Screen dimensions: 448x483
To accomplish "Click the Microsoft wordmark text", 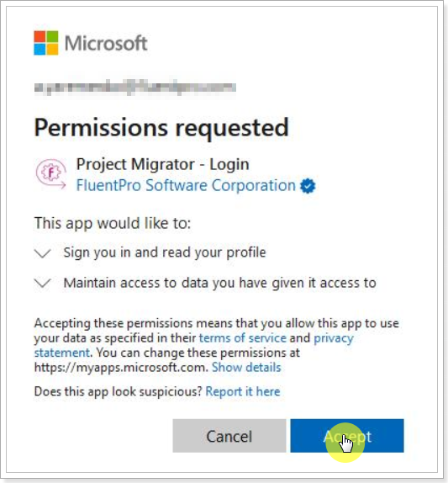I will (x=106, y=43).
